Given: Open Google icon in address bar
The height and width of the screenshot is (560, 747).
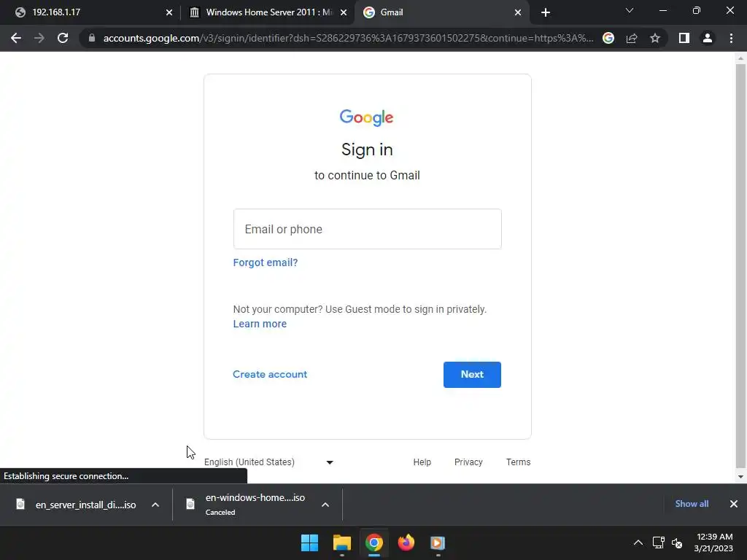Looking at the screenshot, I should [x=608, y=38].
